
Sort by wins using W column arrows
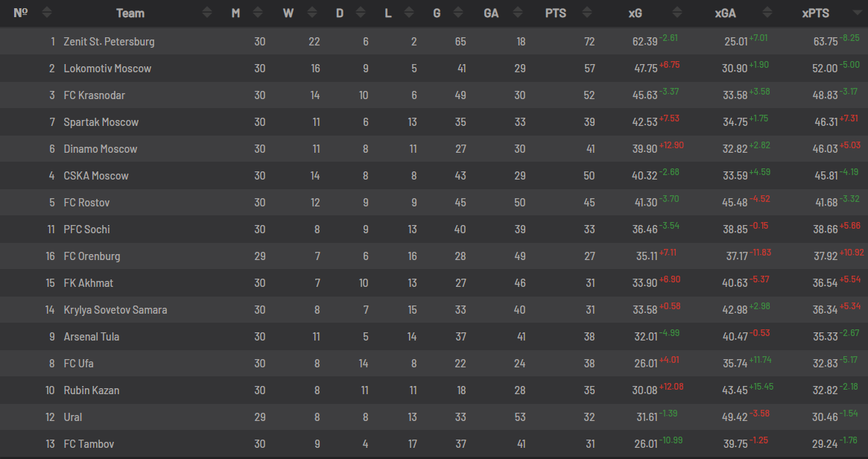coord(312,13)
